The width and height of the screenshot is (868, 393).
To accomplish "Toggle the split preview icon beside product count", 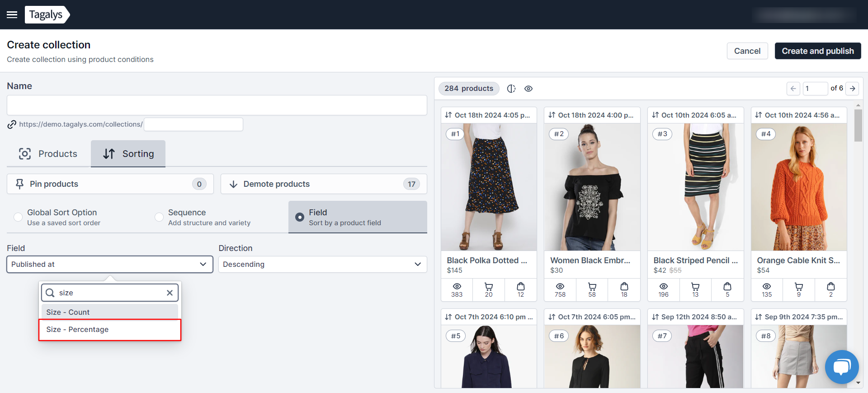I will pyautogui.click(x=511, y=89).
